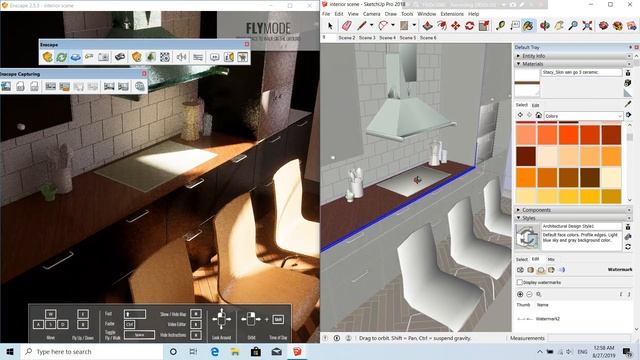
Task: Click the add watermark plus icon
Action: coord(520,294)
